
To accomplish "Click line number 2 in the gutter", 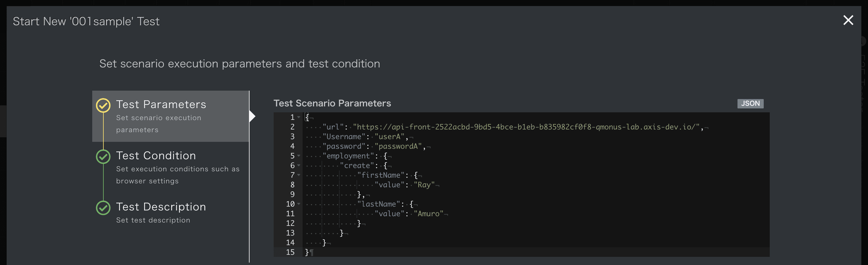I will coord(292,127).
